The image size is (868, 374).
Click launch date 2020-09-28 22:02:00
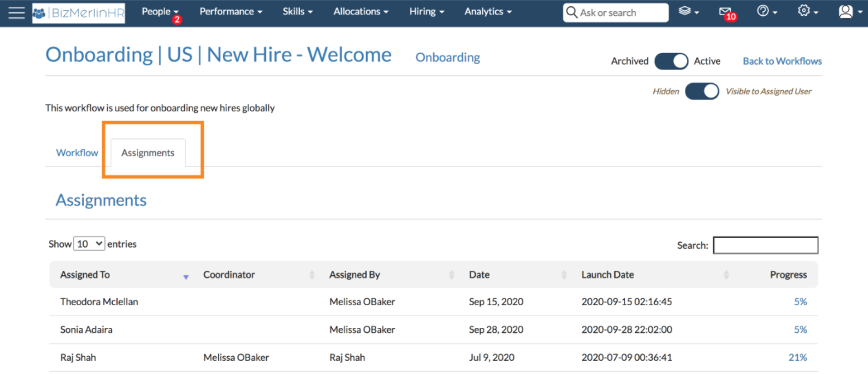click(627, 329)
